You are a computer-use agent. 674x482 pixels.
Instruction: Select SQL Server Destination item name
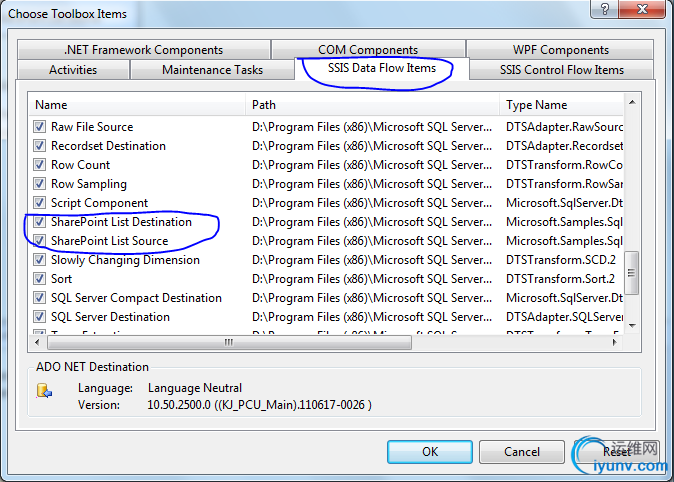(x=110, y=317)
